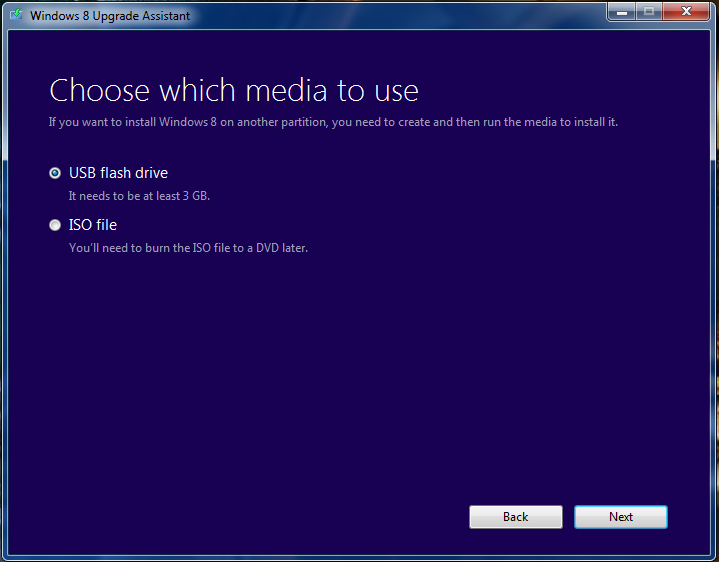Click the Next button

tap(621, 517)
